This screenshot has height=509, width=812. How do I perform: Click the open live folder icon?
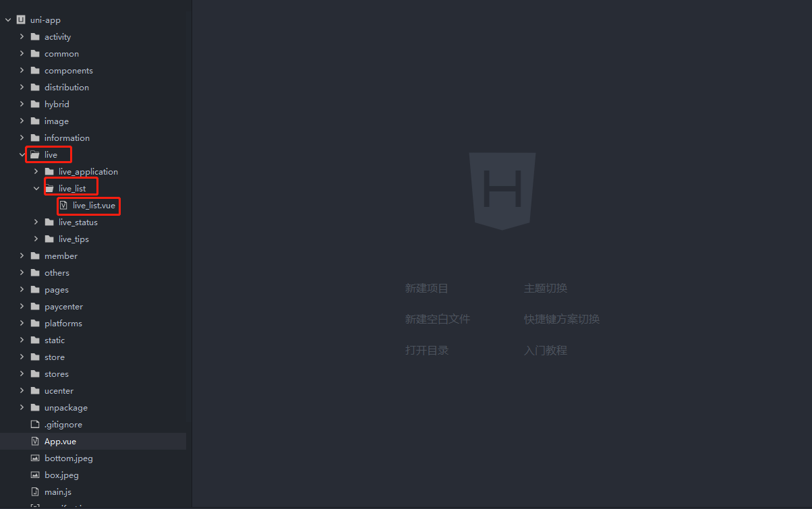click(x=35, y=155)
